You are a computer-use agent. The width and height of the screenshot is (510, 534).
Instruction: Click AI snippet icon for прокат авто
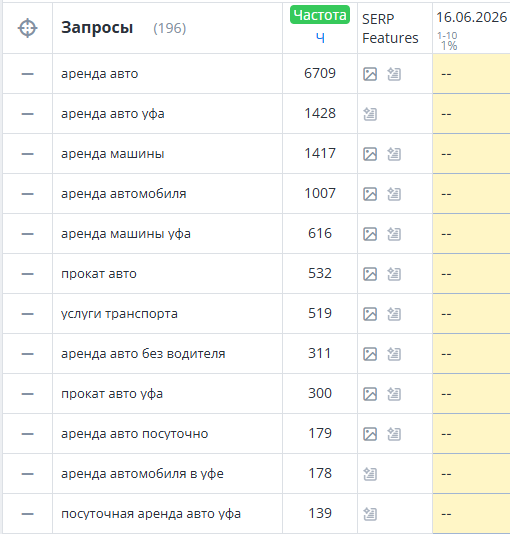394,274
